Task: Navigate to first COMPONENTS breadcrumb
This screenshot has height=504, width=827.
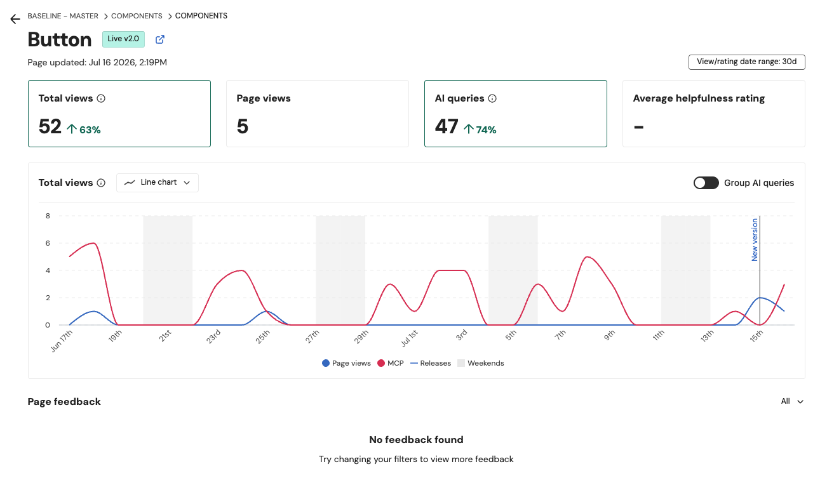Action: [137, 16]
